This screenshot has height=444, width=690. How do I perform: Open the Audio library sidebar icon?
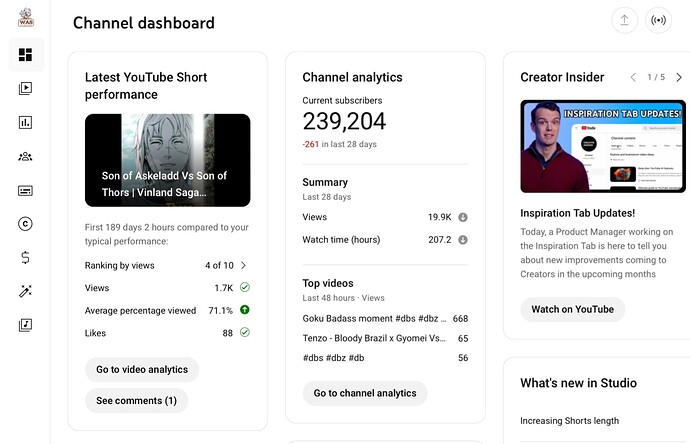coord(25,325)
